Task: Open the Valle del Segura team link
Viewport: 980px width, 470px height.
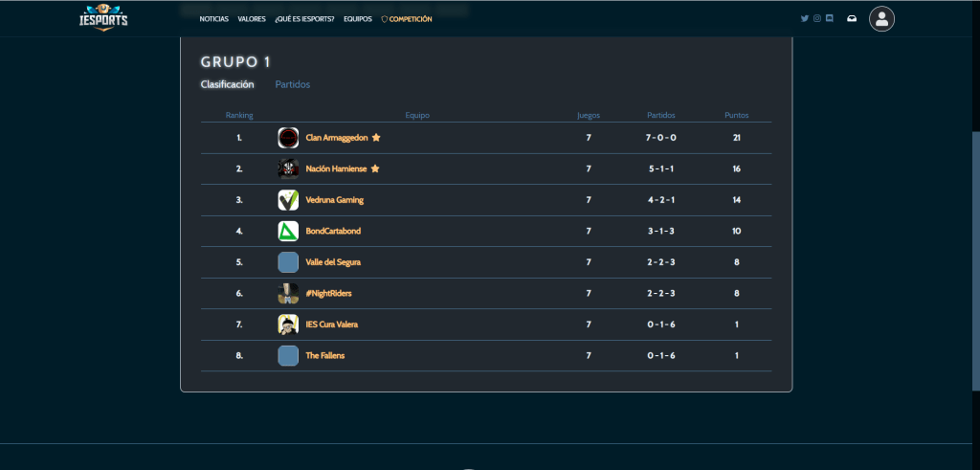Action: tap(333, 262)
